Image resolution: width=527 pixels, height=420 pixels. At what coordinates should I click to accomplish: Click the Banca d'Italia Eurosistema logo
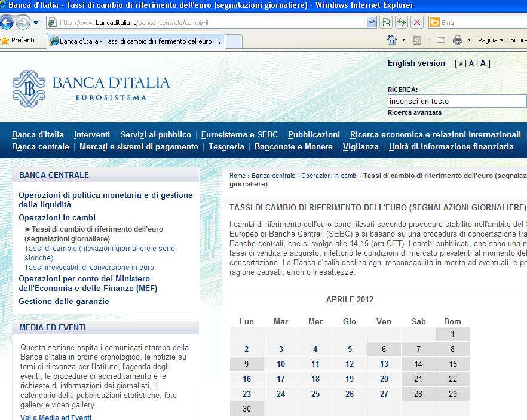click(x=91, y=88)
